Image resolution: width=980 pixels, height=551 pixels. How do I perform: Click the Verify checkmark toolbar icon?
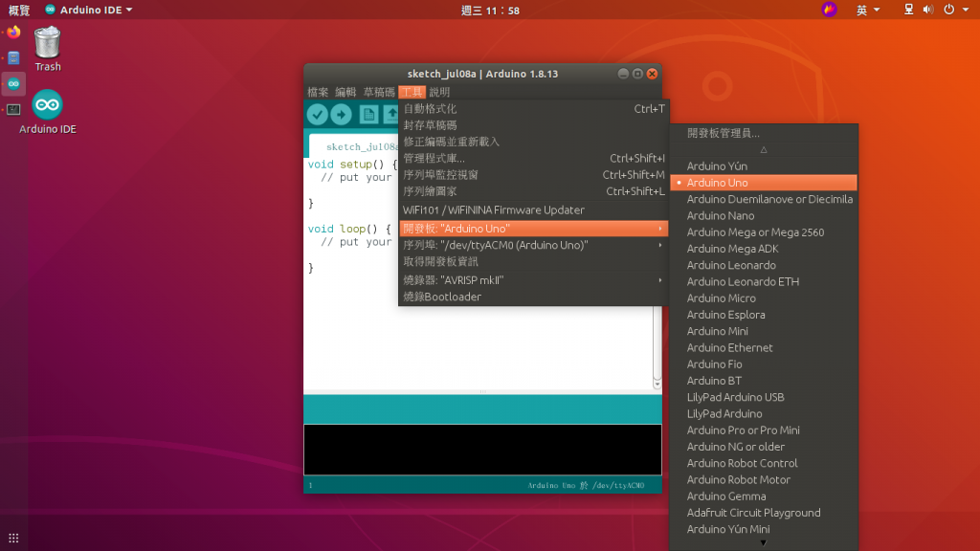coord(318,115)
